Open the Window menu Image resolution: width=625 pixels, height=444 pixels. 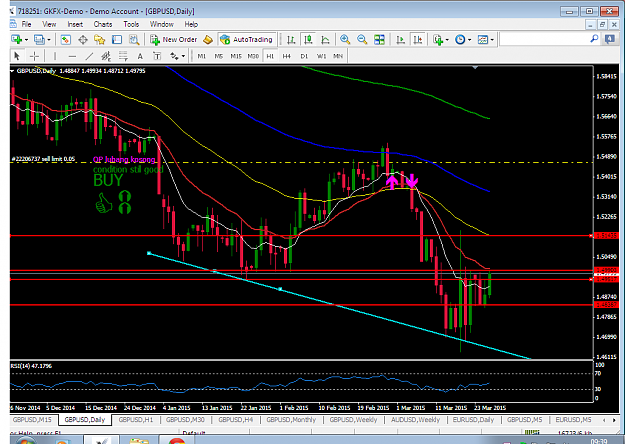161,24
